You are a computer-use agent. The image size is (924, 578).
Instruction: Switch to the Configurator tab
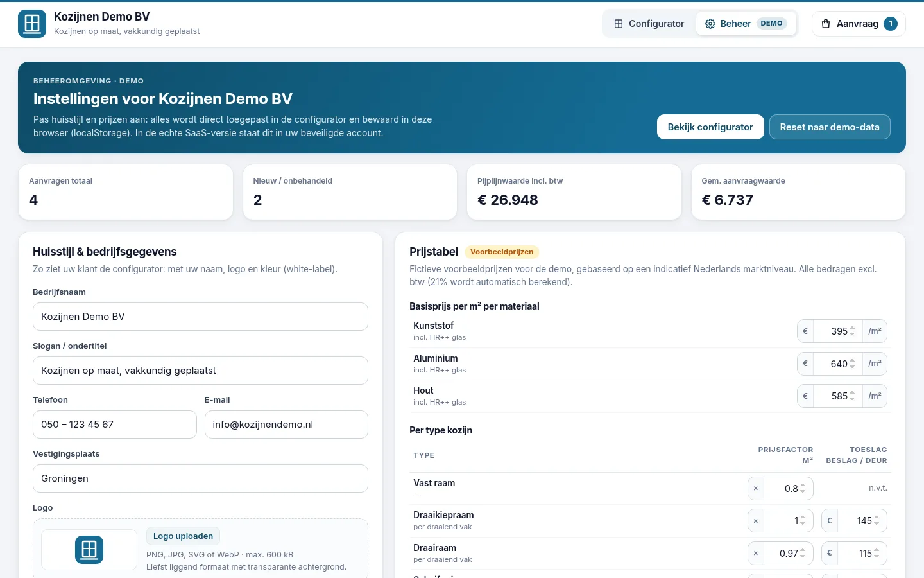[649, 24]
